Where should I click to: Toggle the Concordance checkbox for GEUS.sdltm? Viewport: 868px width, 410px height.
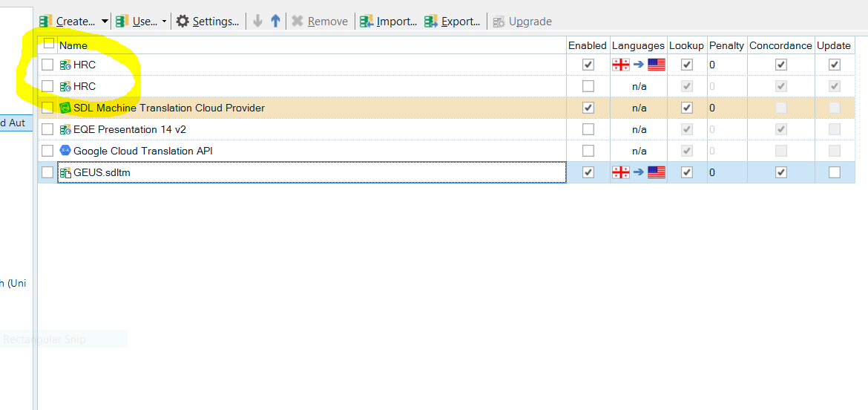pyautogui.click(x=780, y=172)
